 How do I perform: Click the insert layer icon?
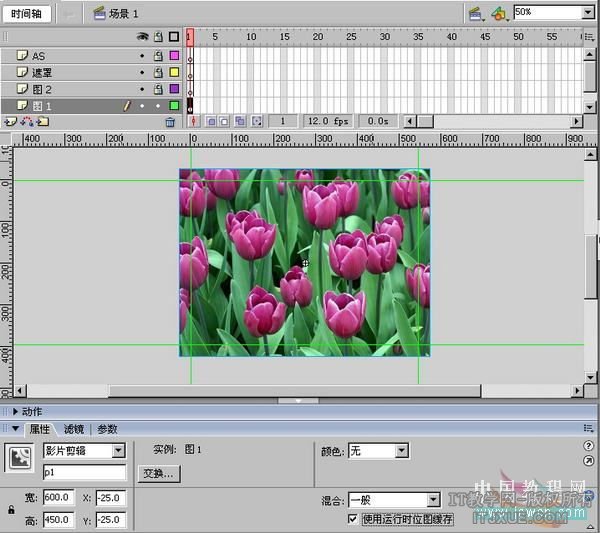click(x=10, y=121)
